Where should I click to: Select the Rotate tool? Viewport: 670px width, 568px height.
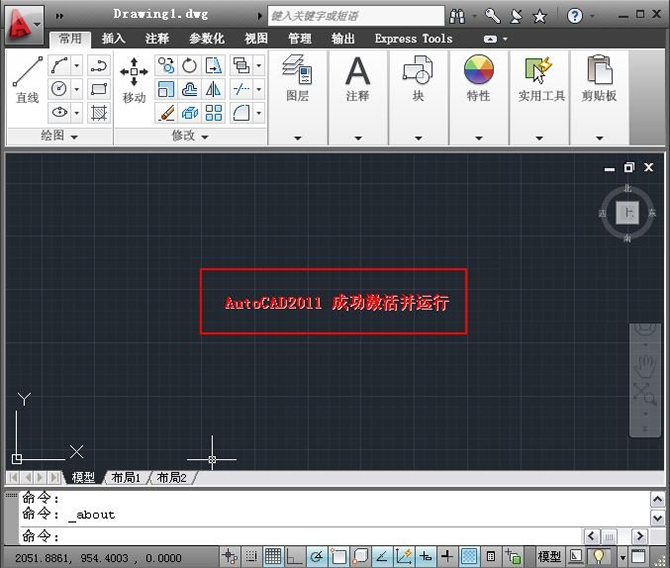tap(189, 65)
